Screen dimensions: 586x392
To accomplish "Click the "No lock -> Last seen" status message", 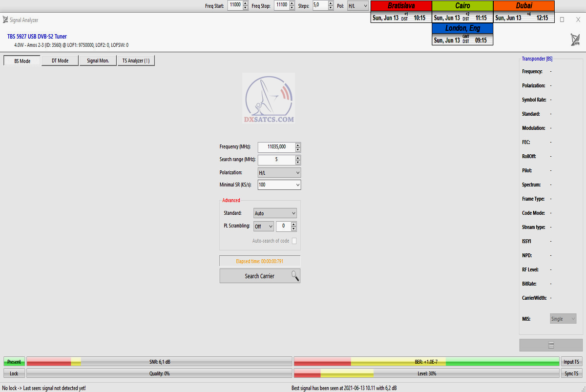I will click(44, 388).
